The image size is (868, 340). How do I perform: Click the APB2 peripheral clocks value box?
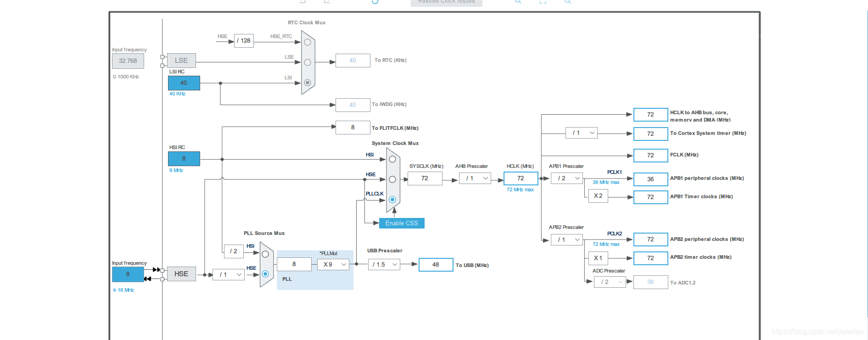pyautogui.click(x=651, y=240)
